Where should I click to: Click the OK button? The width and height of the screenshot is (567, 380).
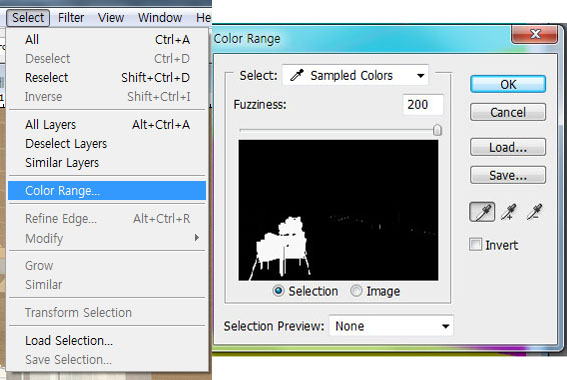coord(508,84)
